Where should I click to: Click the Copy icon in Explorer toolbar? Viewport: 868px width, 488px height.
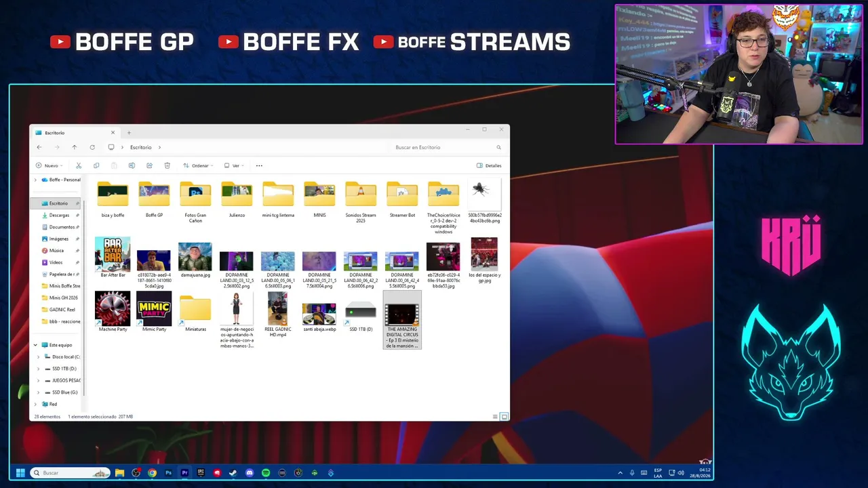click(x=96, y=165)
